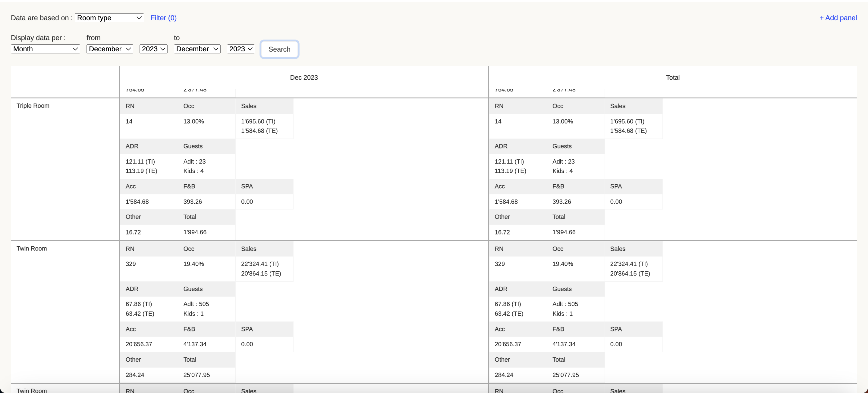Image resolution: width=868 pixels, height=393 pixels.
Task: Click Triple Room ADR 121.11 (TI) in Total column
Action: coord(509,161)
